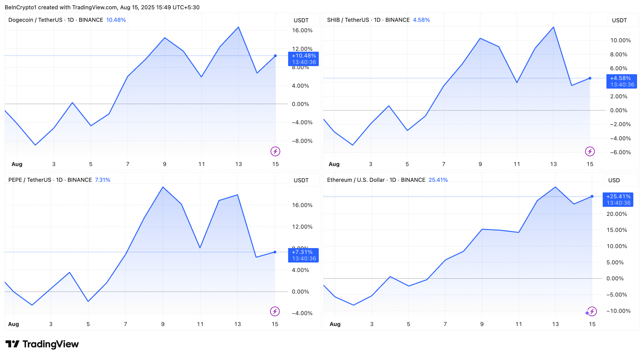Click the lightning icon on SHIB chart
Screen dimensions: 644x358
pos(590,151)
